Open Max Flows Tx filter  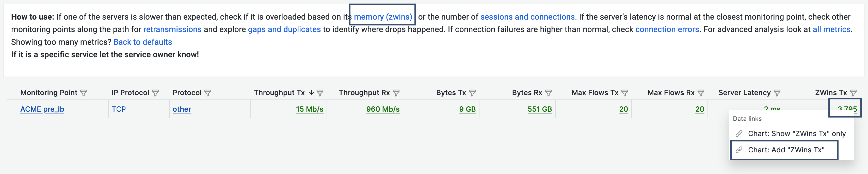625,93
